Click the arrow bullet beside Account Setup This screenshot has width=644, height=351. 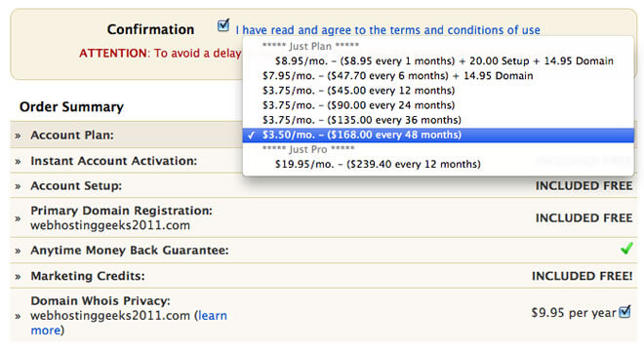[18, 186]
